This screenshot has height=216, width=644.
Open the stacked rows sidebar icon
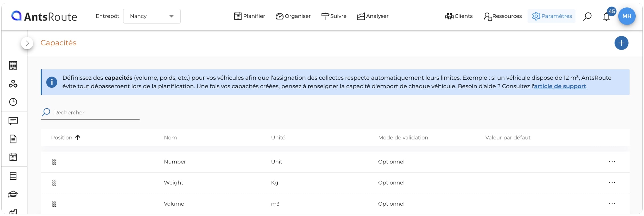(x=13, y=176)
